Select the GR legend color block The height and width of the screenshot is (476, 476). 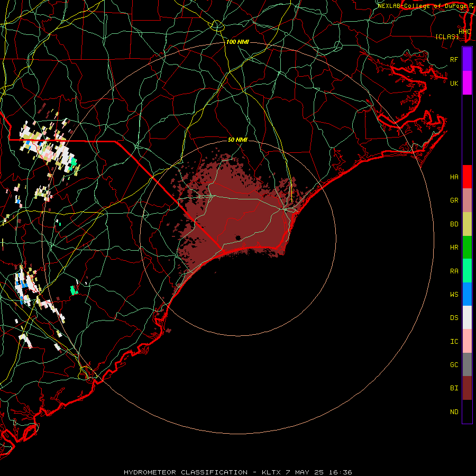tap(467, 200)
